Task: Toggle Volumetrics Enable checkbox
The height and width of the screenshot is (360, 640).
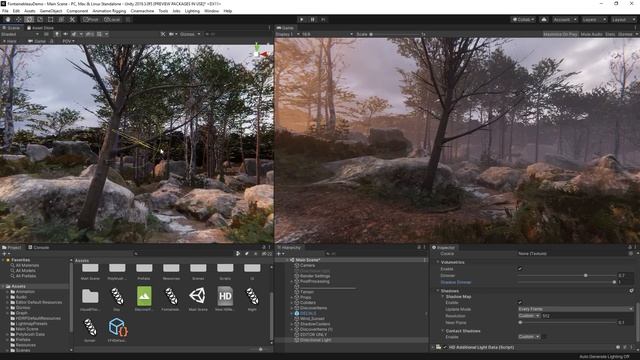Action: [520, 269]
